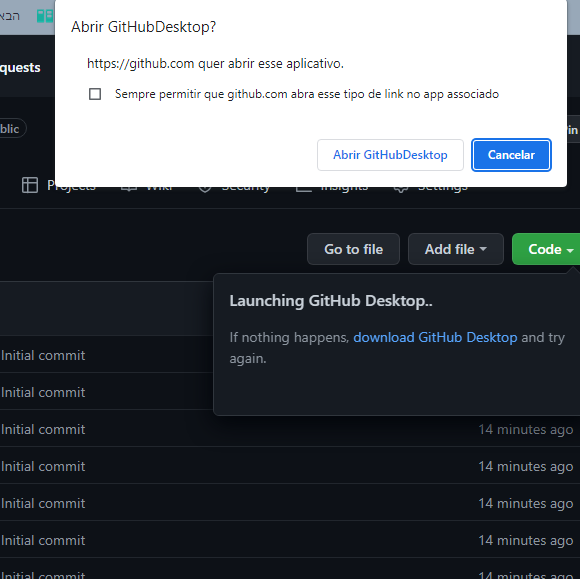The image size is (580, 579).
Task: Click the Abrir GitHubDesktop button
Action: click(x=390, y=155)
